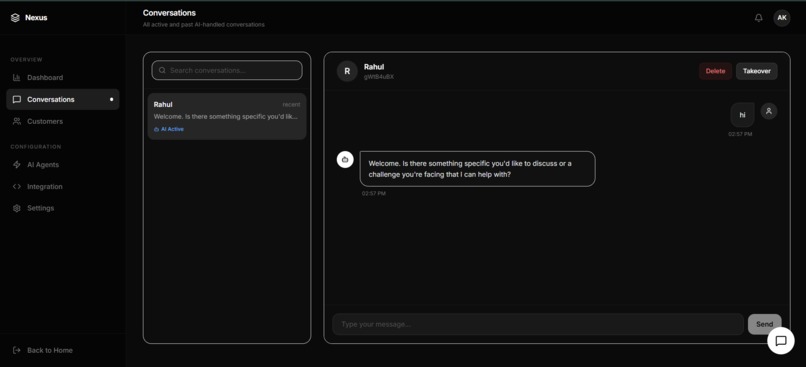
Task: Click Rahul's R avatar in chat header
Action: (x=347, y=71)
